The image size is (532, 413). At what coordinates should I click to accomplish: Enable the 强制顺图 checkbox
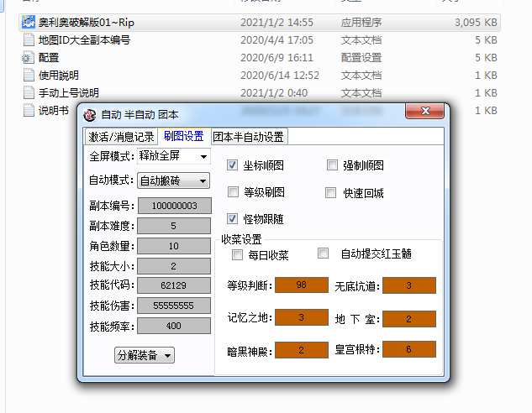[x=332, y=166]
